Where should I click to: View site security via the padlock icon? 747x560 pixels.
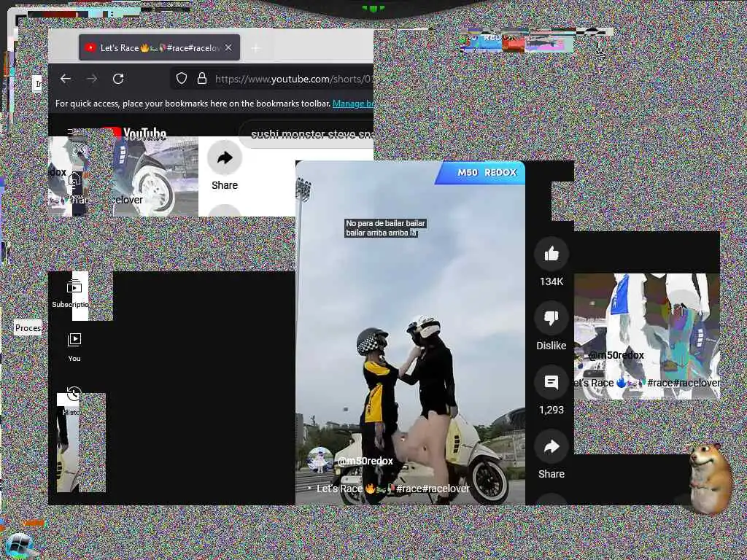(x=202, y=78)
